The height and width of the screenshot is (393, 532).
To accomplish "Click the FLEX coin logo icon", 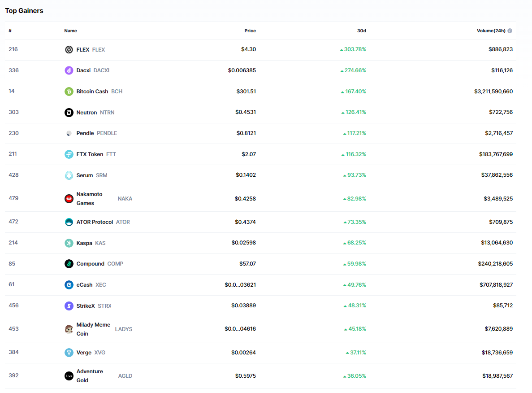I will (69, 50).
